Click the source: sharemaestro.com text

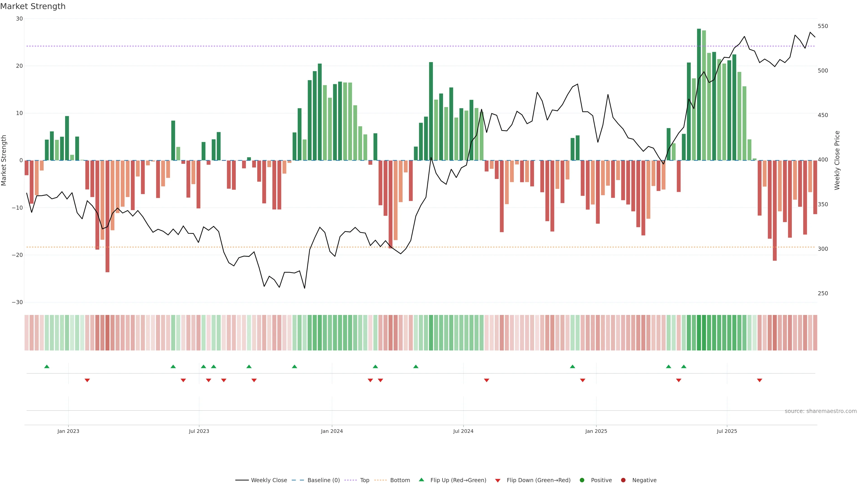point(821,411)
